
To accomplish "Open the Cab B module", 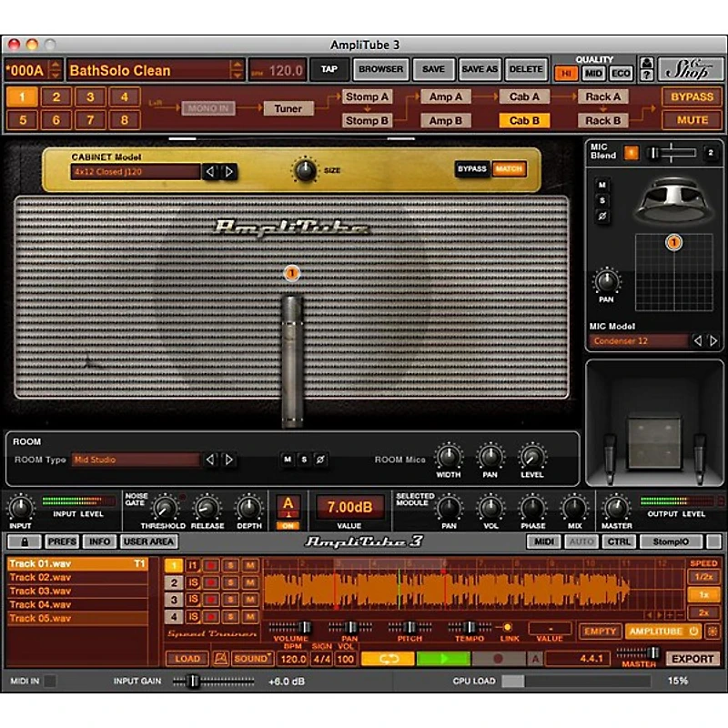I will pyautogui.click(x=524, y=120).
